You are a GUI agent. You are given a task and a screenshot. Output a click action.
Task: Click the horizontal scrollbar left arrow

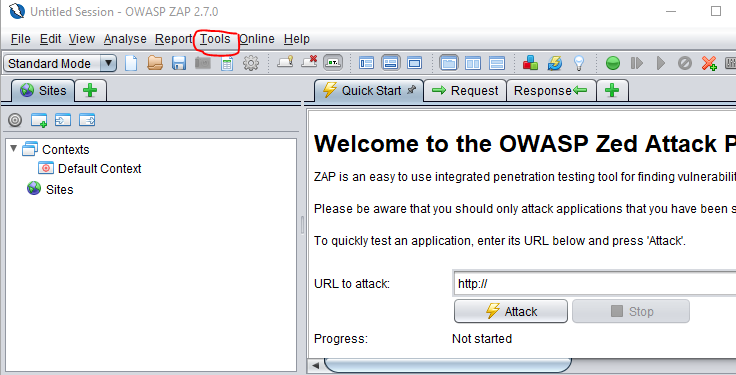click(x=315, y=365)
